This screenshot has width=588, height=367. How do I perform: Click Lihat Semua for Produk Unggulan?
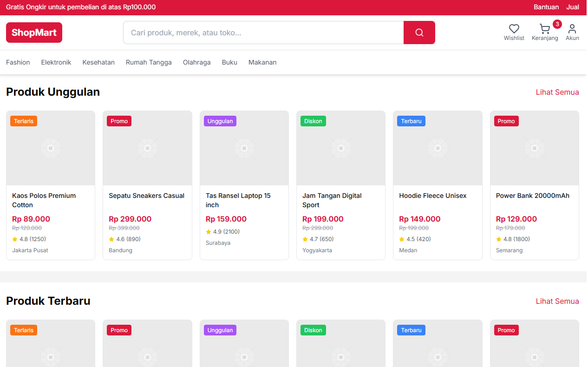[557, 92]
